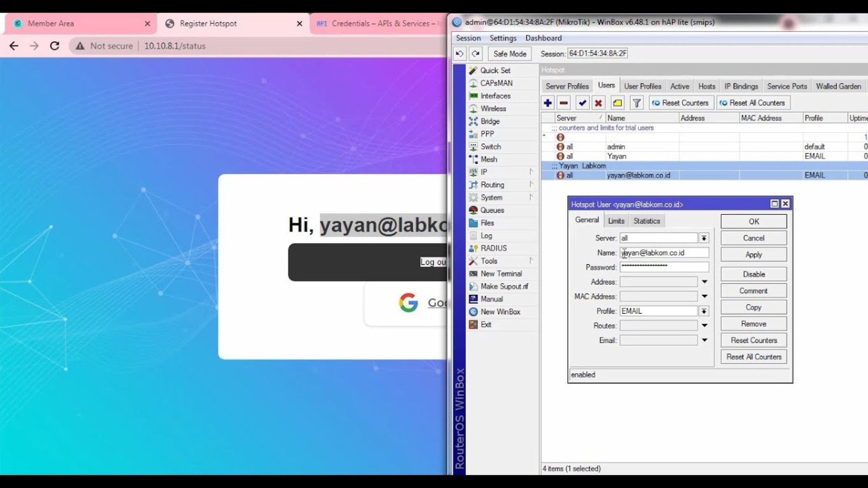The width and height of the screenshot is (868, 488).
Task: Expand the Routes field arrow
Action: point(704,326)
